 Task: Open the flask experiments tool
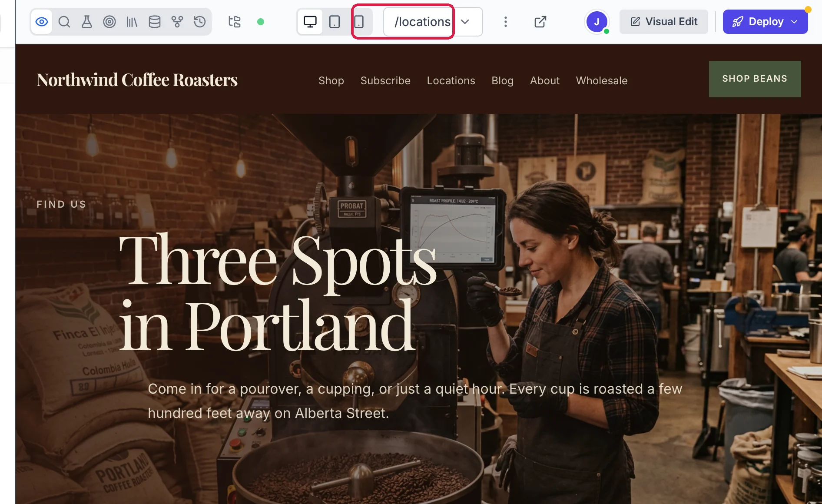tap(87, 22)
